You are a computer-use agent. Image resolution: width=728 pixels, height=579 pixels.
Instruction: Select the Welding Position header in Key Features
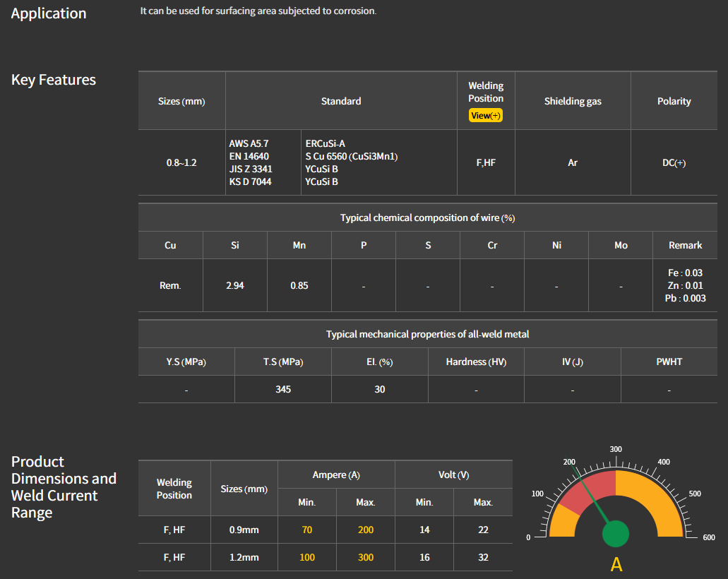[x=486, y=92]
